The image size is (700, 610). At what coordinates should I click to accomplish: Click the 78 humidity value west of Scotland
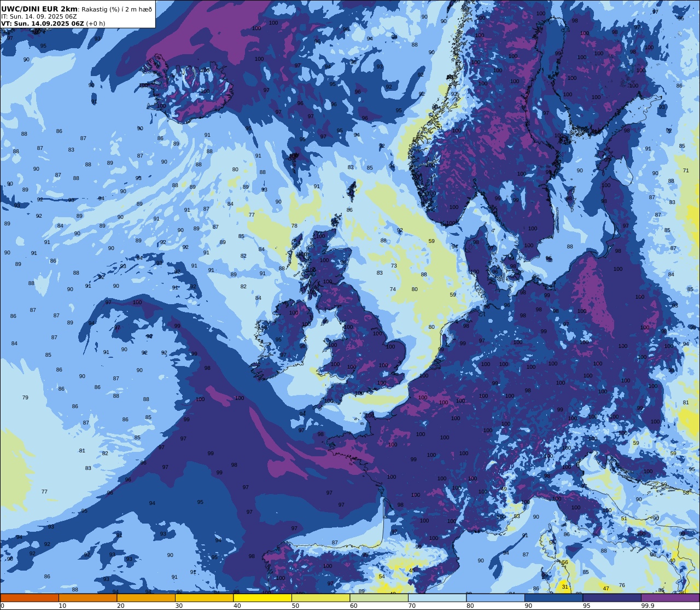pos(294,226)
